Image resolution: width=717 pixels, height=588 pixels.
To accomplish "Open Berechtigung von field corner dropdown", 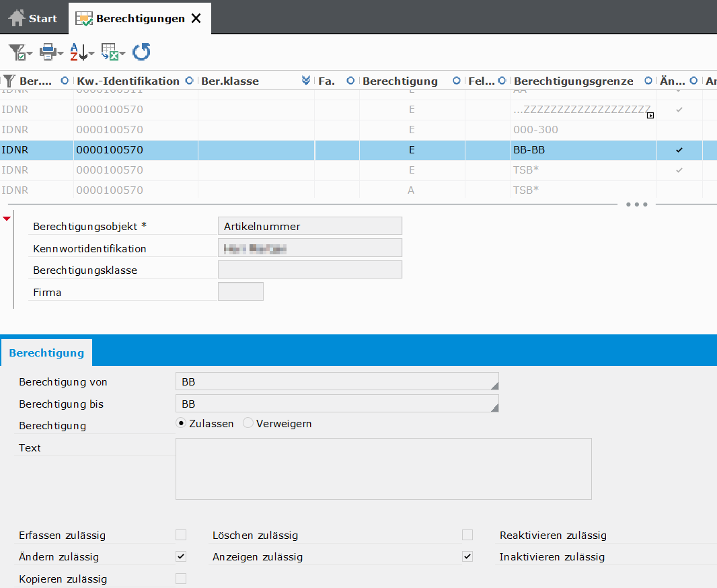I will (x=494, y=386).
